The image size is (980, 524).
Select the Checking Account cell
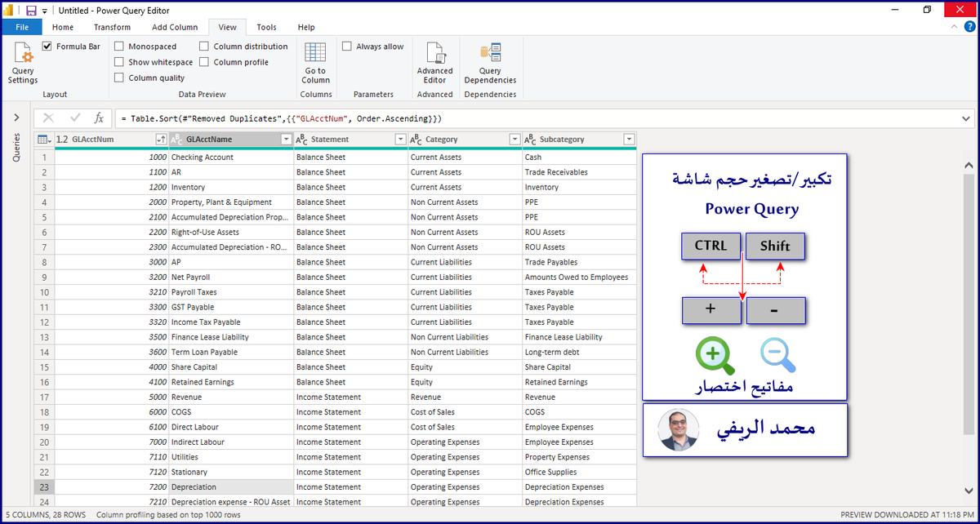[231, 157]
